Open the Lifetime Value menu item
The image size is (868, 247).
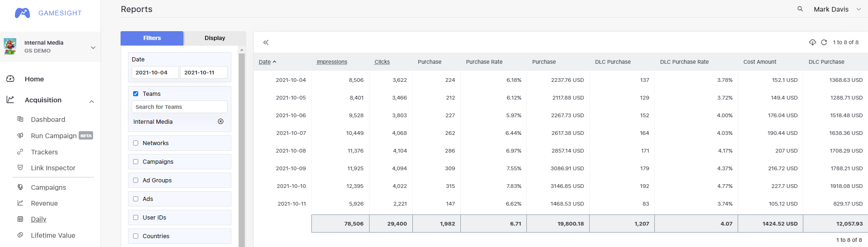point(53,235)
